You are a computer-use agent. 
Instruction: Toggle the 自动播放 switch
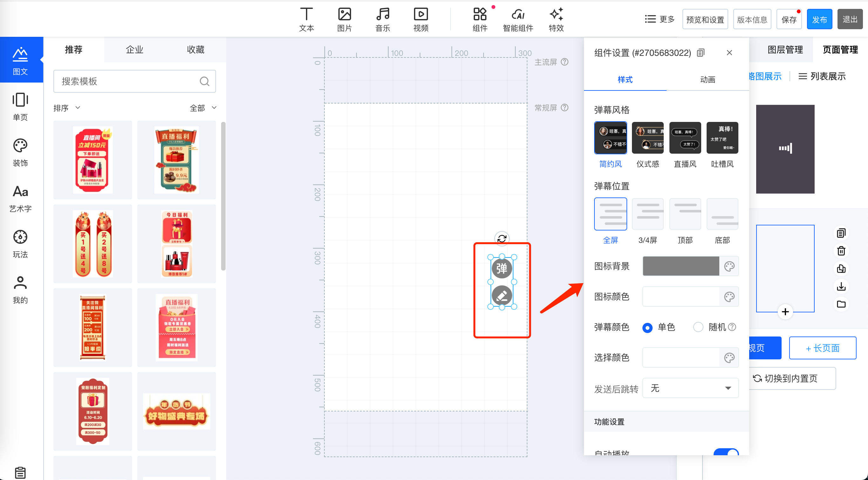tap(726, 452)
